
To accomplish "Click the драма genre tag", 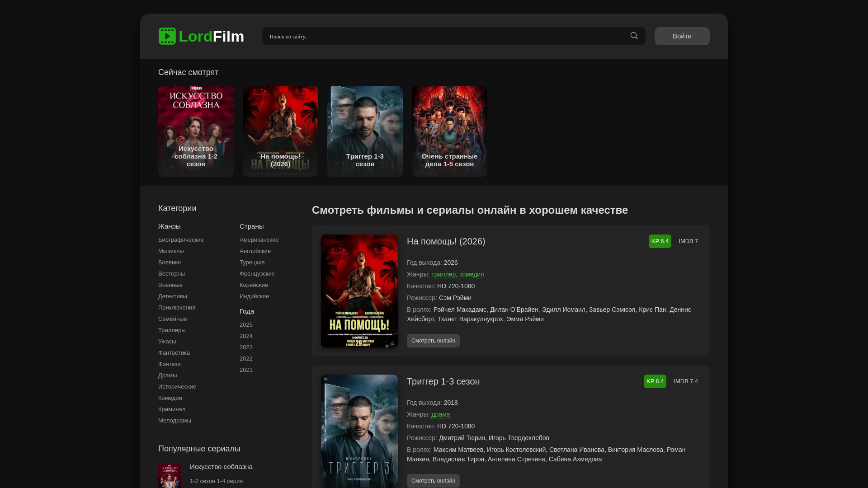I will (440, 414).
